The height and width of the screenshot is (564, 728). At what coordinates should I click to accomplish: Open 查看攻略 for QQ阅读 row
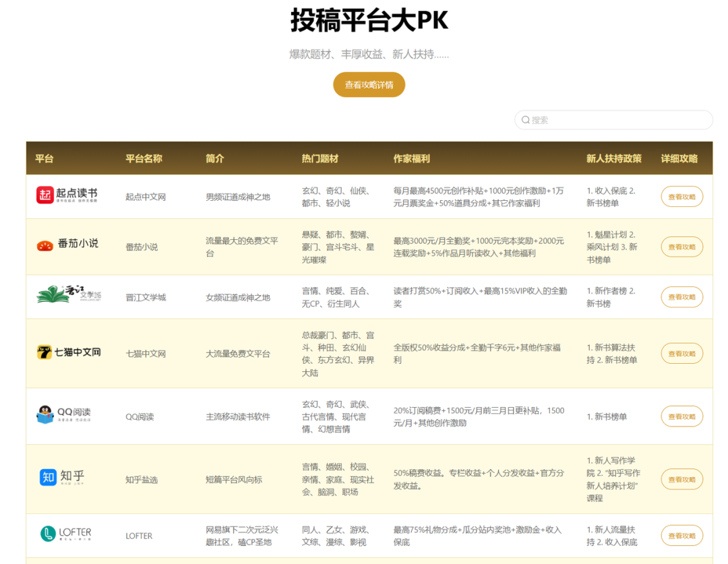click(x=681, y=417)
